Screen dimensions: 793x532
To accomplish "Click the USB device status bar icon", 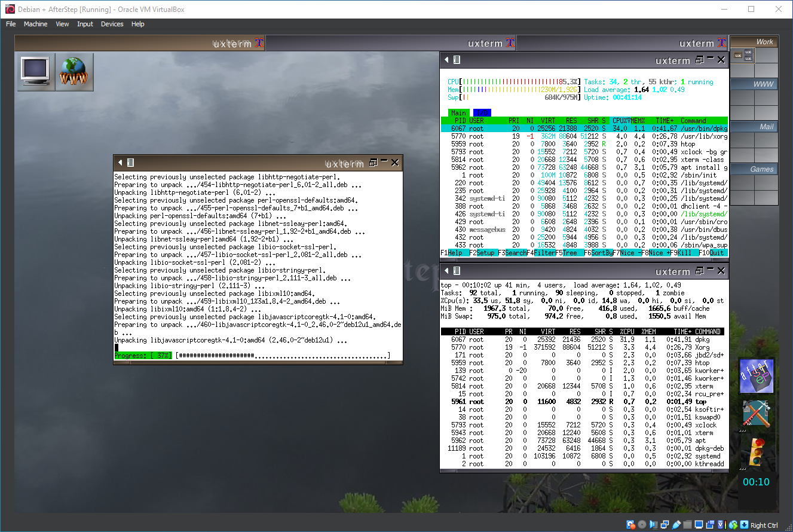I will tap(676, 525).
